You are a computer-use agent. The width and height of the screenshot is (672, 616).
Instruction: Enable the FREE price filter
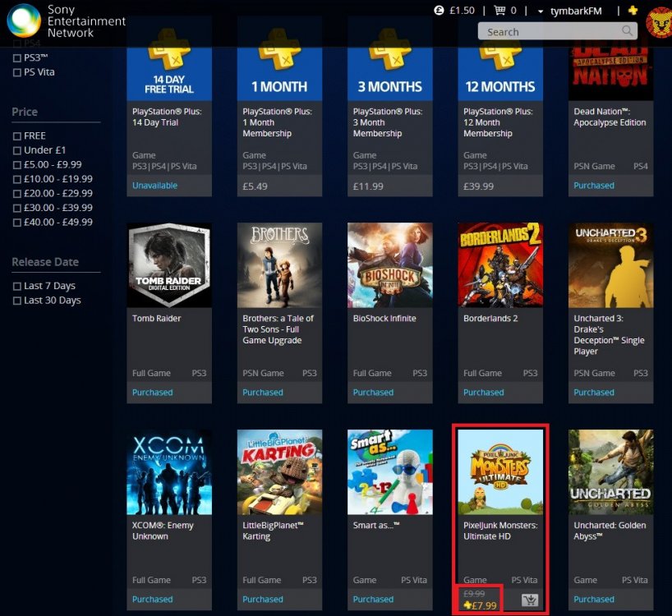[17, 136]
